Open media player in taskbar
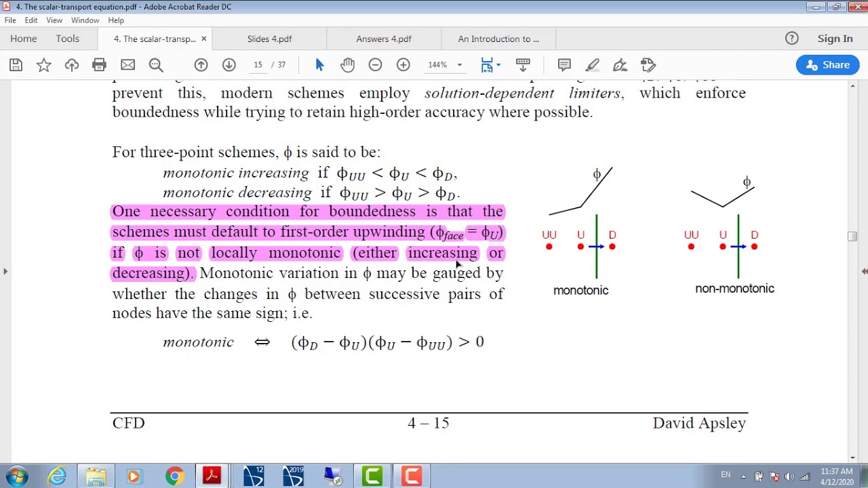868x488 pixels. (134, 476)
